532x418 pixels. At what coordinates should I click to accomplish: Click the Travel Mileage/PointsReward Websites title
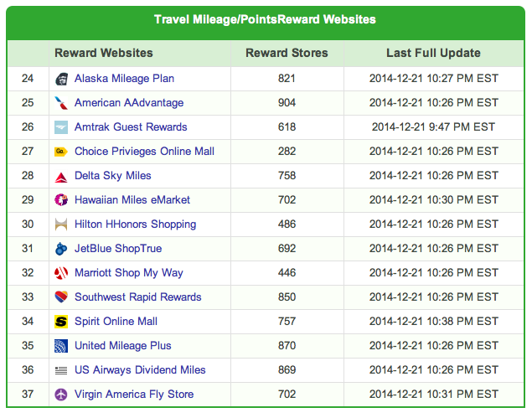point(265,19)
